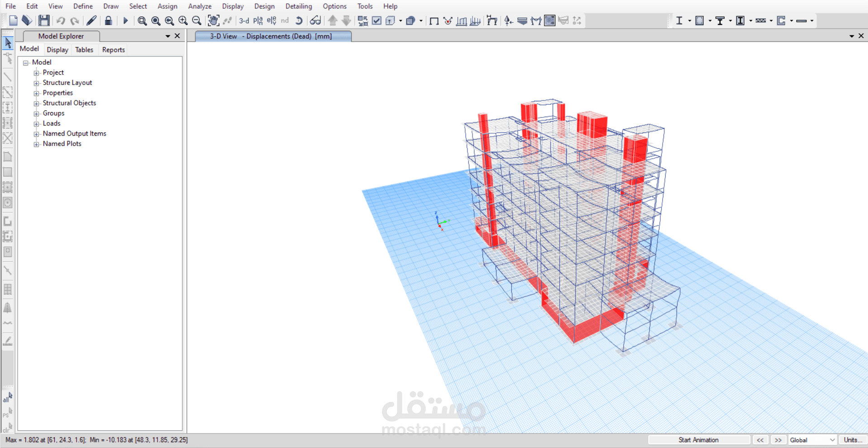Expand the Named Output Items tree node
868x448 pixels.
point(37,134)
